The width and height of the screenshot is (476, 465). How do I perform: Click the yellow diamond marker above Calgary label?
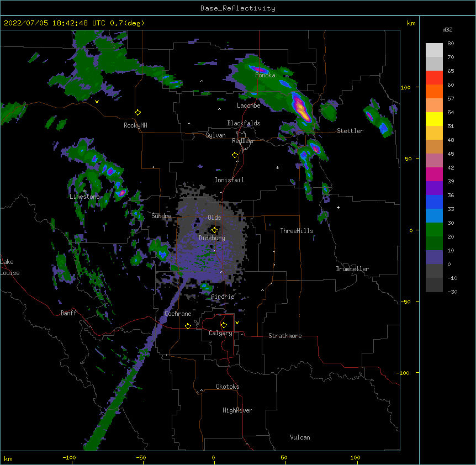coord(224,325)
